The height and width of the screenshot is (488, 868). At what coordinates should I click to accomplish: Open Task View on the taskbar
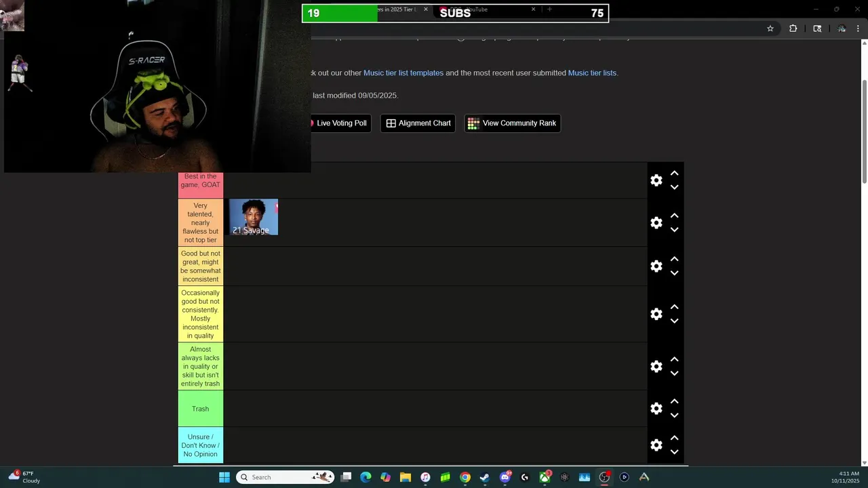(346, 477)
